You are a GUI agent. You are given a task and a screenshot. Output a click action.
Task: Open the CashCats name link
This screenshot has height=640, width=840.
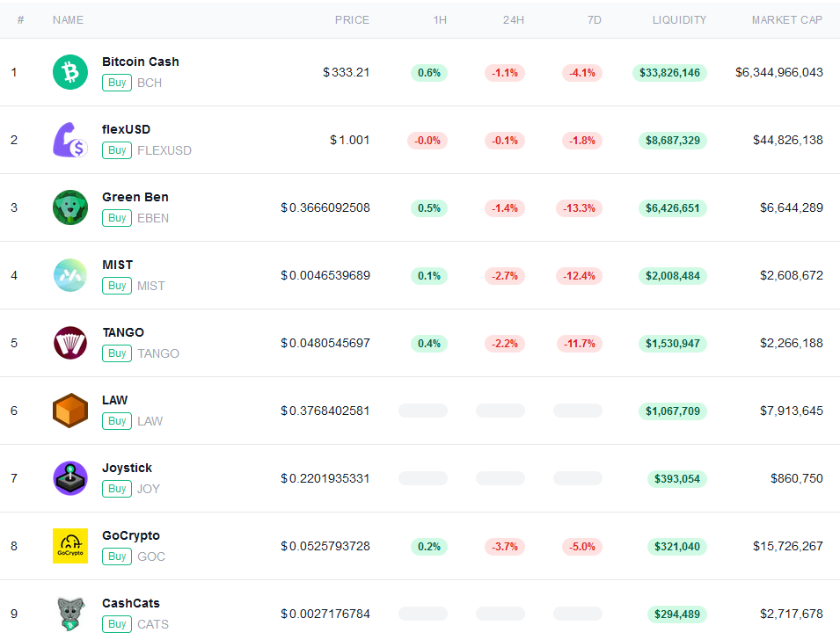pos(131,603)
